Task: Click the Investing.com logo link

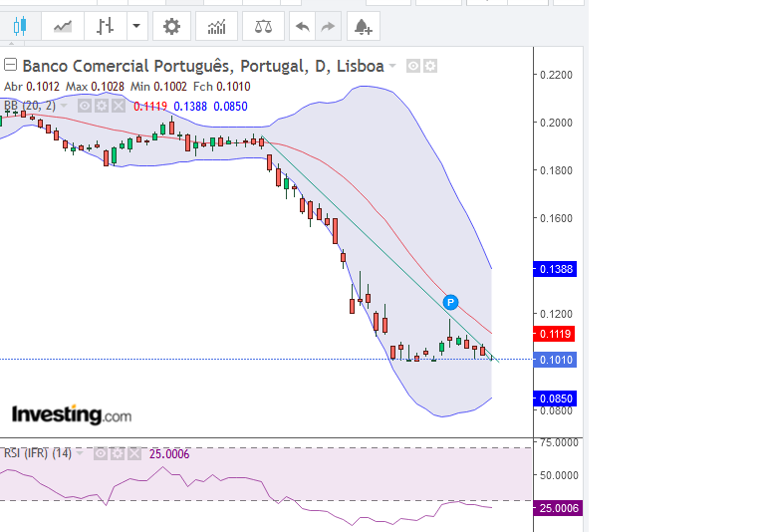Action: click(72, 414)
